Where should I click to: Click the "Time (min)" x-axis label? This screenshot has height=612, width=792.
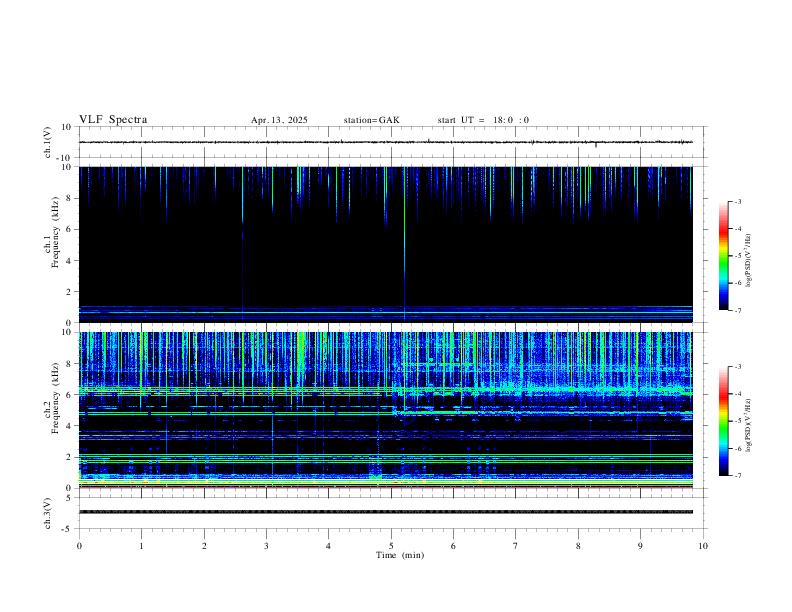pos(400,555)
